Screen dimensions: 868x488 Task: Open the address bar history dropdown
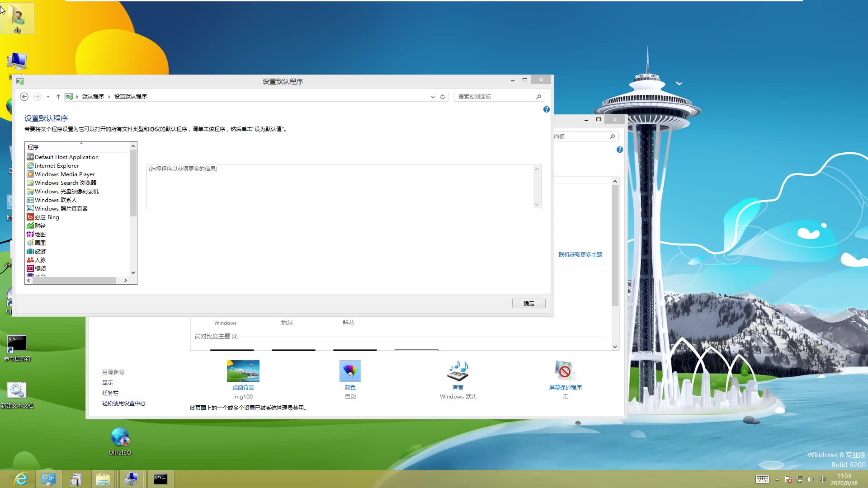pyautogui.click(x=432, y=96)
